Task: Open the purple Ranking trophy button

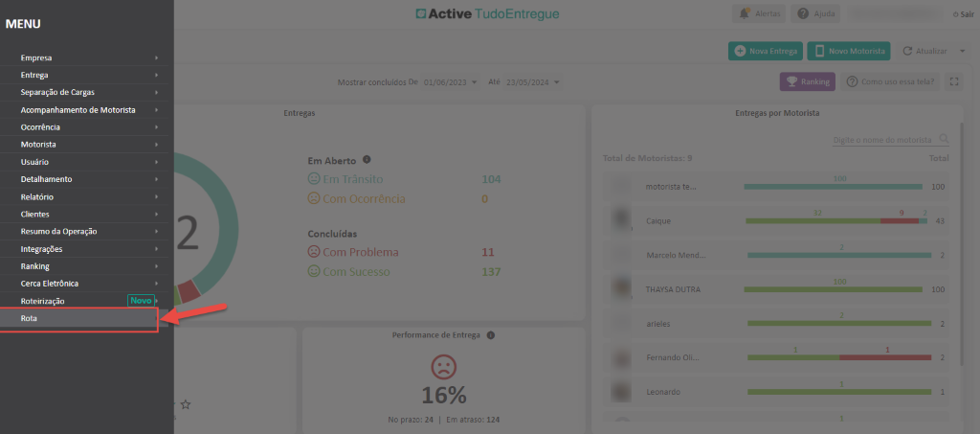Action: click(x=807, y=81)
